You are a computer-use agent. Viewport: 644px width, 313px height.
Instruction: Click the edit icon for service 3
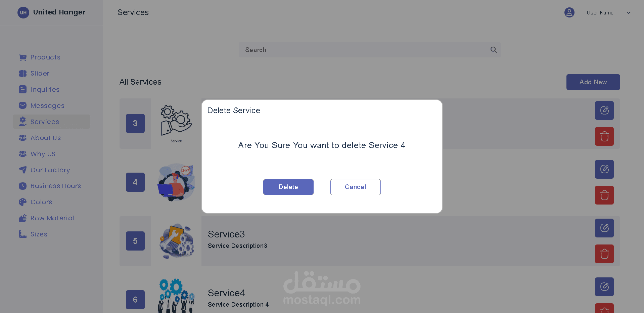click(604, 110)
